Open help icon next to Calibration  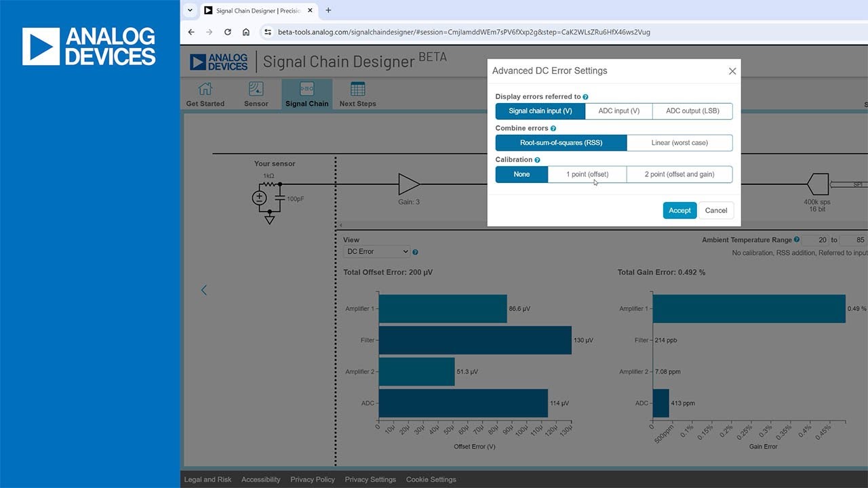pyautogui.click(x=538, y=160)
